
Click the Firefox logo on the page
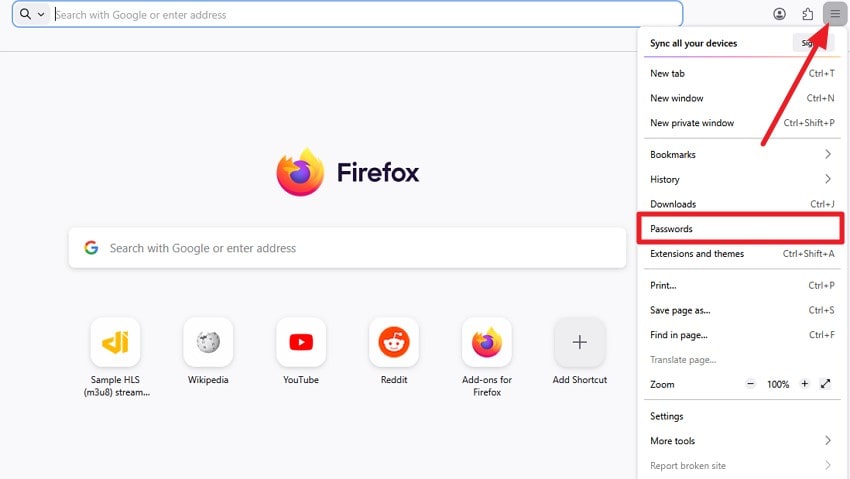300,172
